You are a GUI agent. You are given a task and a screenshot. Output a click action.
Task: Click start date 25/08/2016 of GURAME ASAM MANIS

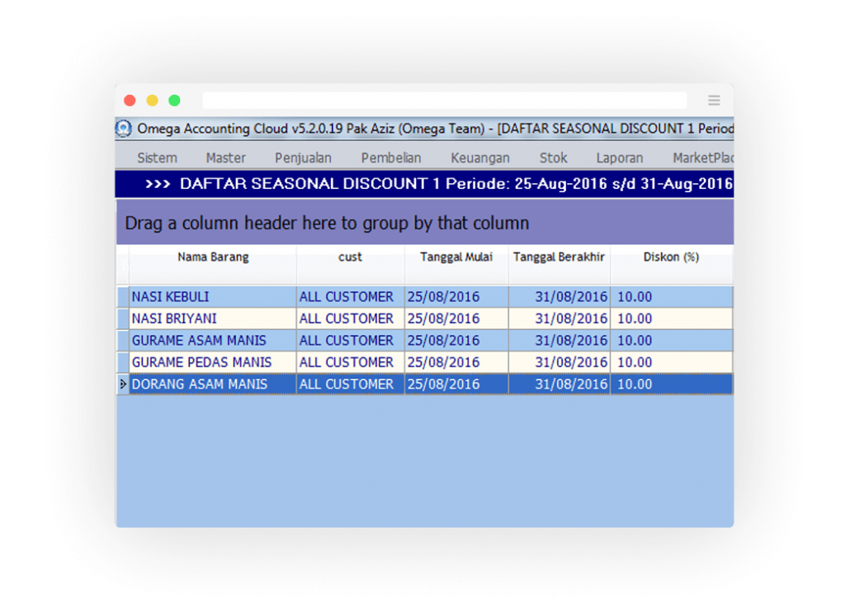456,341
